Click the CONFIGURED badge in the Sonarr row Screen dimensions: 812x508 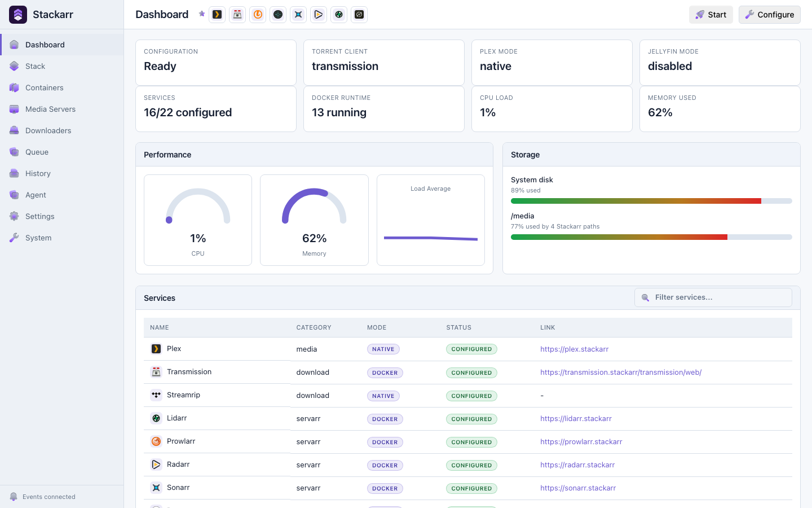click(471, 488)
